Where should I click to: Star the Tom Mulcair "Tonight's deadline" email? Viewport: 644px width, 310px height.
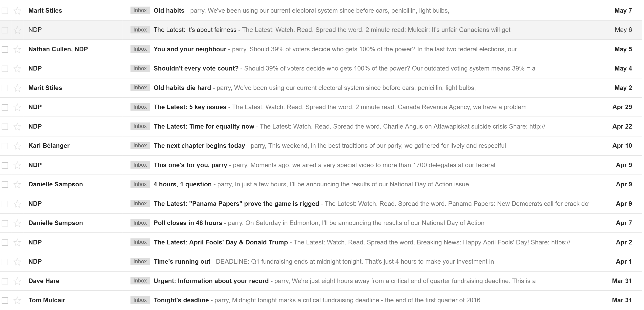(x=17, y=300)
